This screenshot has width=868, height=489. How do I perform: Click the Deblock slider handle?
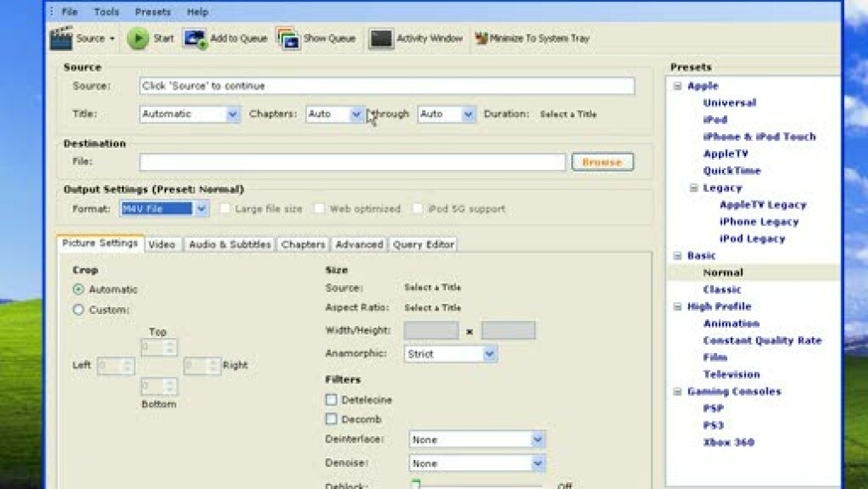click(416, 484)
